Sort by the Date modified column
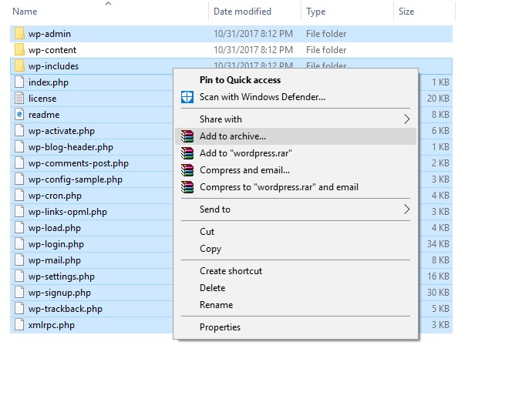The width and height of the screenshot is (532, 402). click(242, 12)
